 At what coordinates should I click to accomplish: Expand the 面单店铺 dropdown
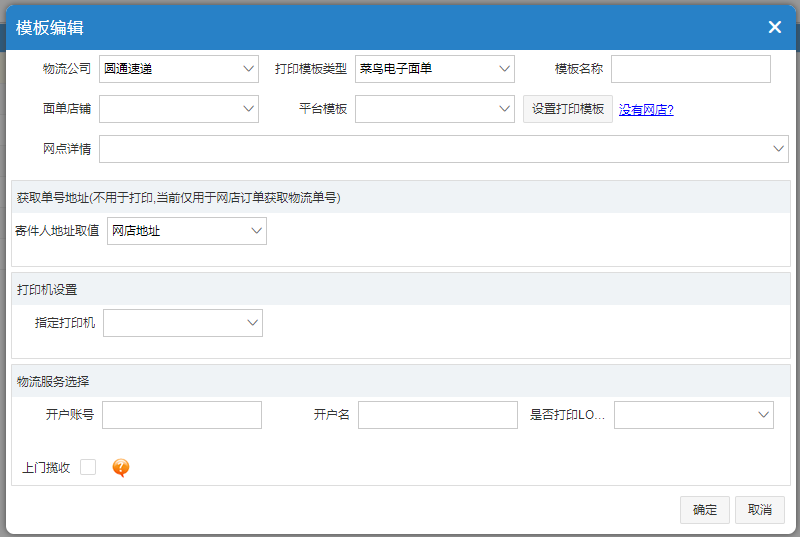point(179,109)
